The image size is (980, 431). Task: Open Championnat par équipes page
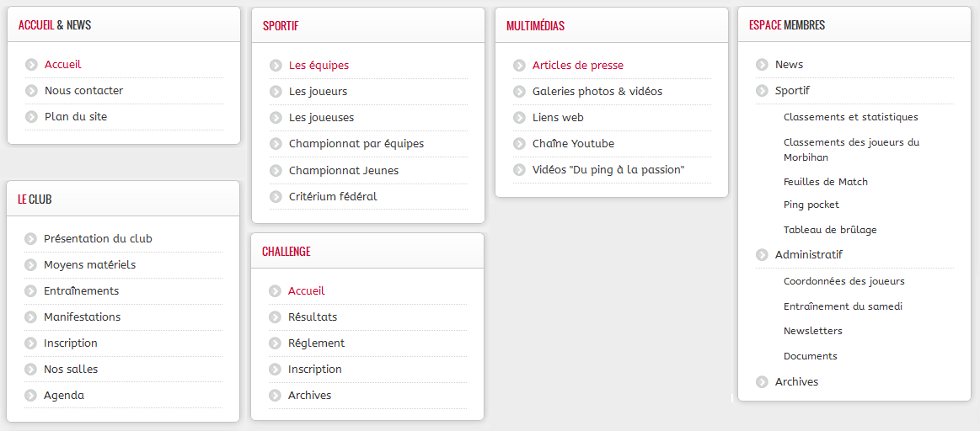coord(356,144)
